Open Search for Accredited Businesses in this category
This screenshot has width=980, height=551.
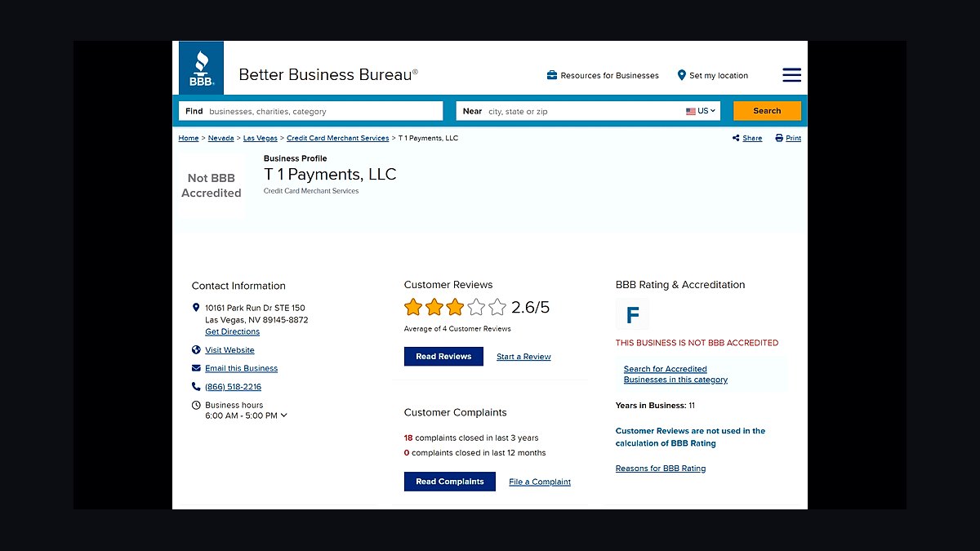(x=675, y=374)
